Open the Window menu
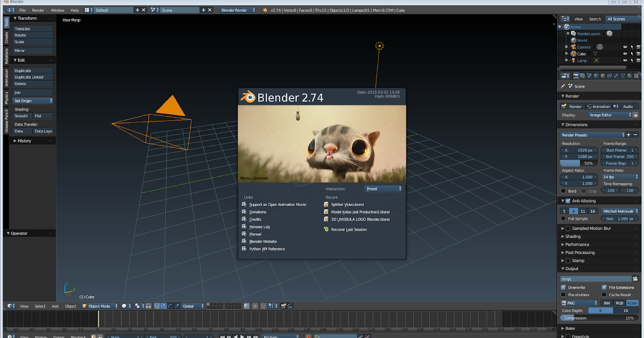Screen dimensions: 644x338 point(57,9)
